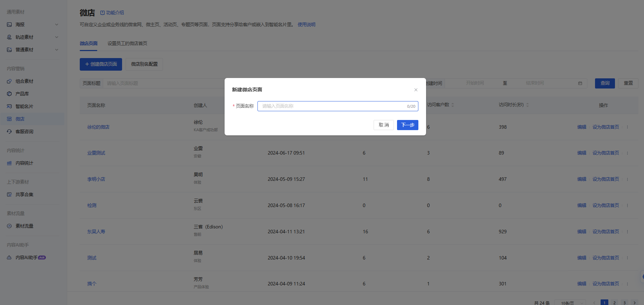Open the 共享合集 sidebar icon
This screenshot has width=644, height=305.
pos(9,194)
